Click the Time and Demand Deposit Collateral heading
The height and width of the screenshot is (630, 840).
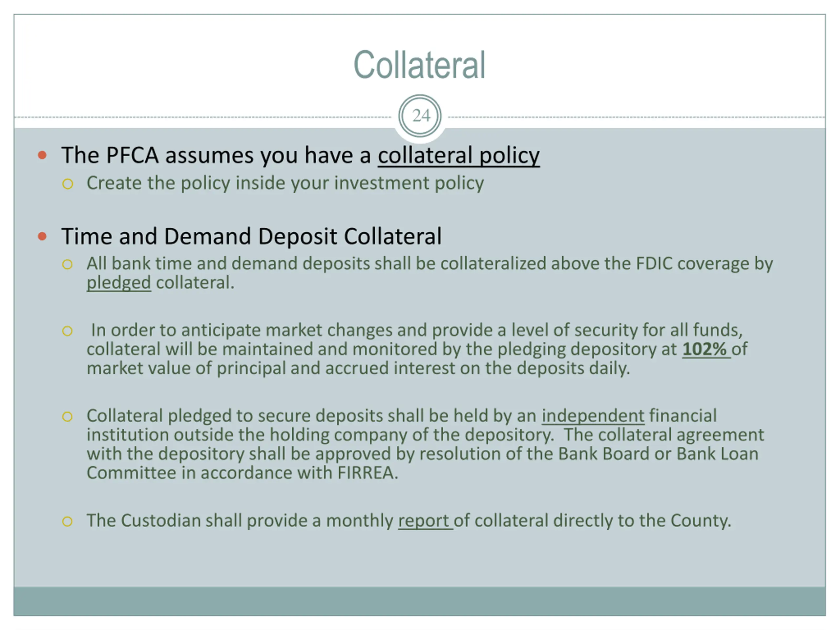click(251, 236)
